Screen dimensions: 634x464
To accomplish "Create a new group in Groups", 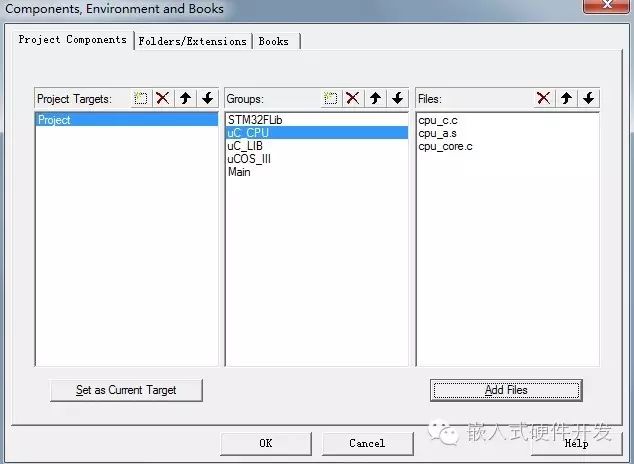I will pos(331,98).
